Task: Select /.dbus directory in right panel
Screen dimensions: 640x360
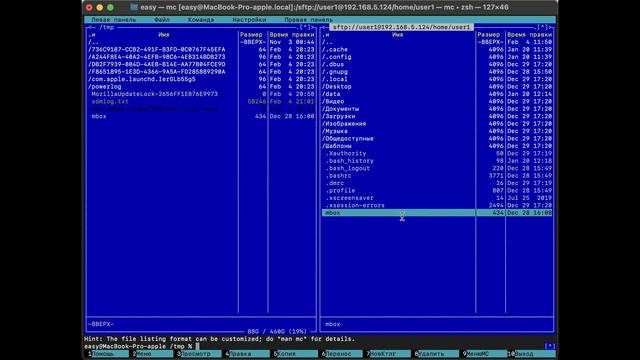Action: [x=437, y=64]
